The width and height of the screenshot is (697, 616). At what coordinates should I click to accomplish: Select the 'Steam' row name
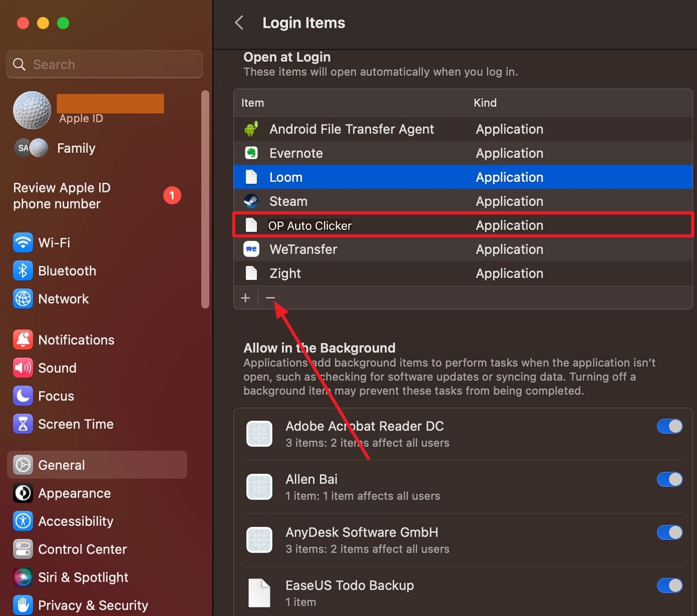[x=288, y=202]
